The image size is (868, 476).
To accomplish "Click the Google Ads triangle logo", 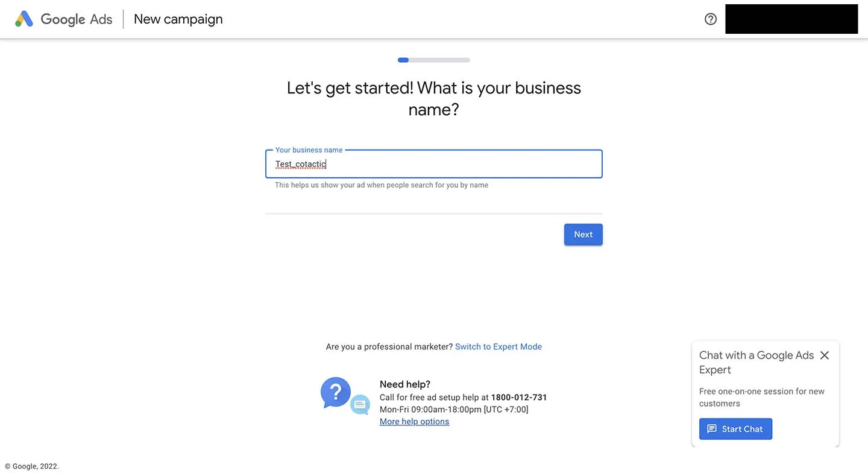I will [x=24, y=19].
